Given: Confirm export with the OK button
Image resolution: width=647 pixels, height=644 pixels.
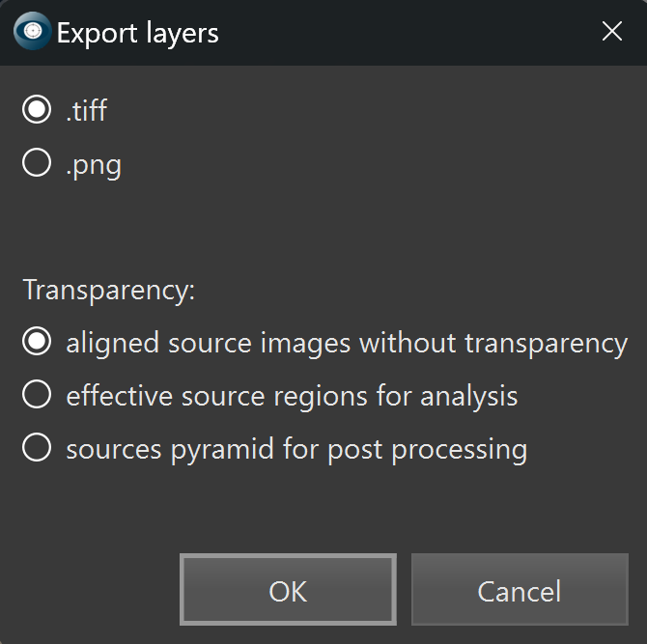Looking at the screenshot, I should 288,590.
